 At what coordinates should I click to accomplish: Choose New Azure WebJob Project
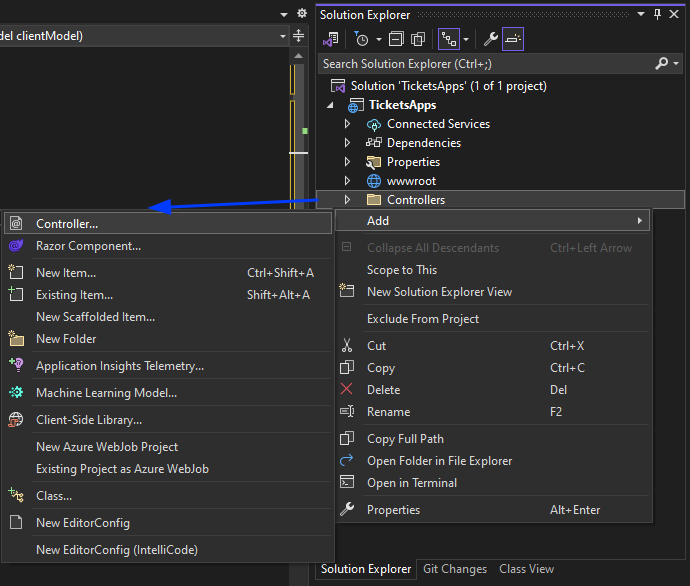pos(168,447)
